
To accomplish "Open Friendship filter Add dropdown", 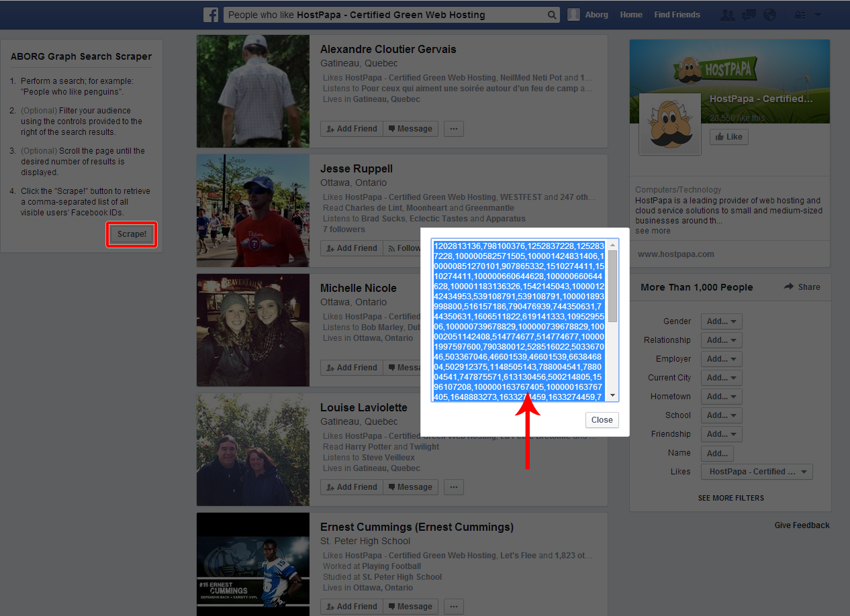I will 722,435.
